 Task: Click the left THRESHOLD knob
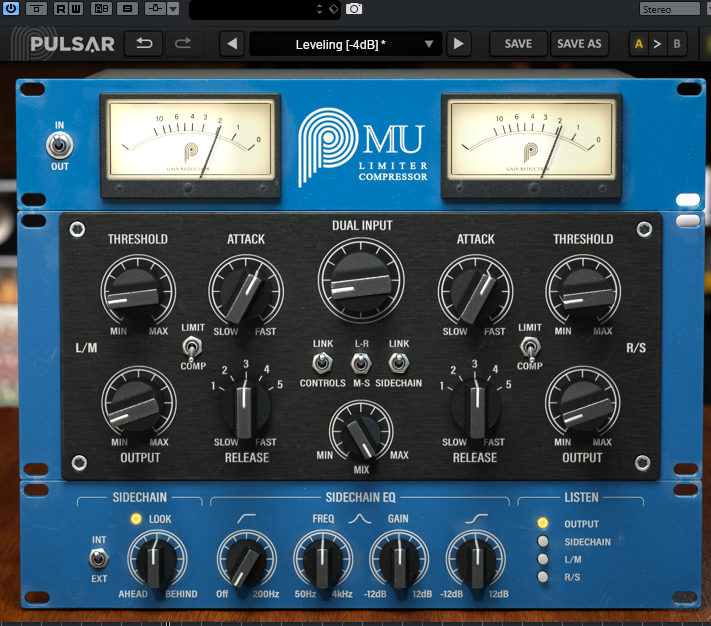(x=138, y=292)
